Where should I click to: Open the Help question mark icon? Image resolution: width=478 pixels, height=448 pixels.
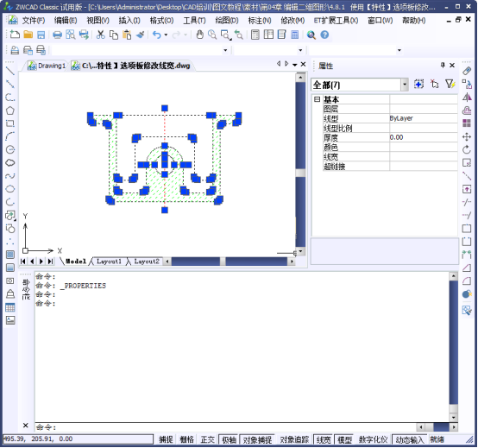click(324, 35)
